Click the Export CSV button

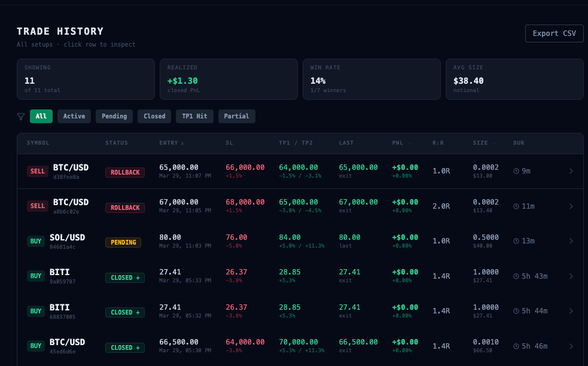coord(554,33)
